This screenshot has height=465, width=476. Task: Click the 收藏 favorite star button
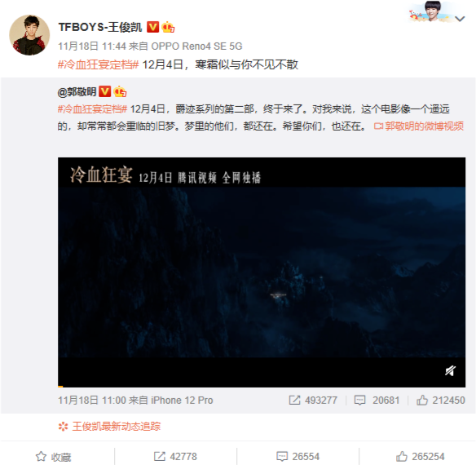click(x=53, y=457)
